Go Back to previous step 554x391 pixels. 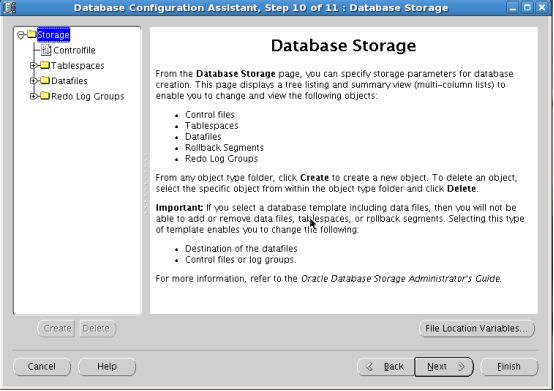pos(385,367)
